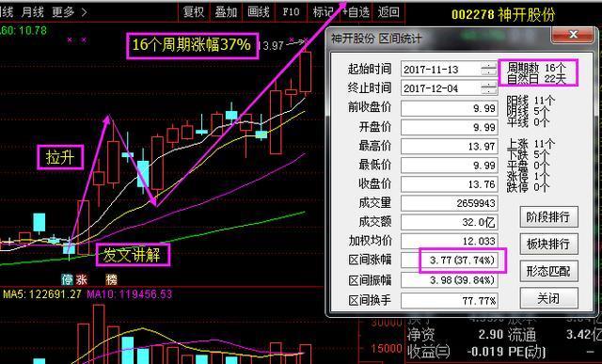
Task: Click the 标记 mark tool
Action: [323, 12]
